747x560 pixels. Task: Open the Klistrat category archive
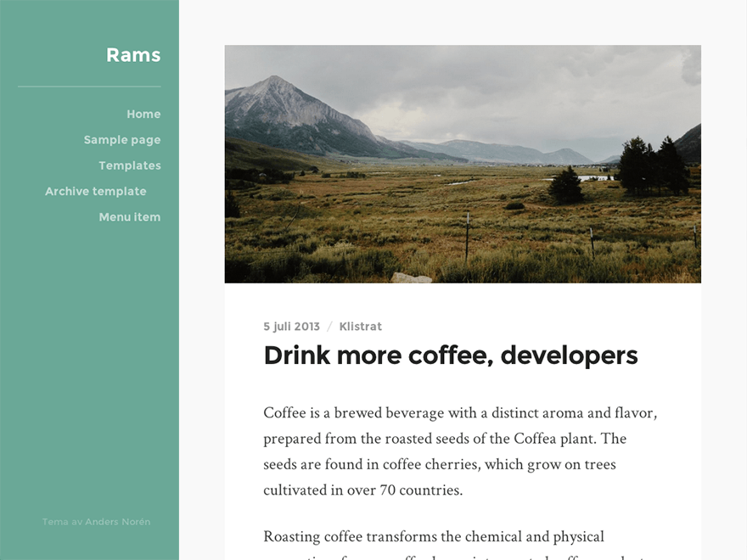360,326
